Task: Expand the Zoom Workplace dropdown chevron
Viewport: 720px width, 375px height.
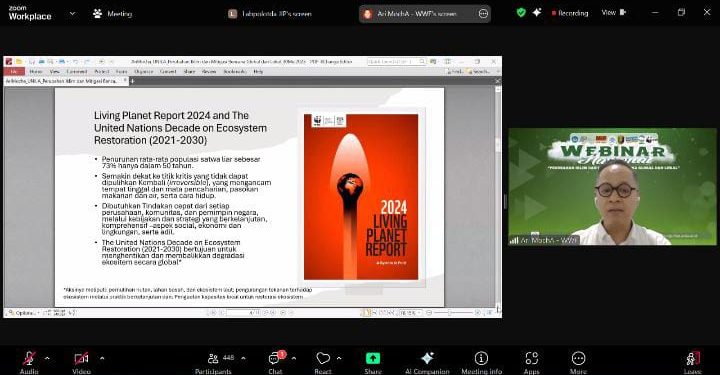Action: point(72,14)
